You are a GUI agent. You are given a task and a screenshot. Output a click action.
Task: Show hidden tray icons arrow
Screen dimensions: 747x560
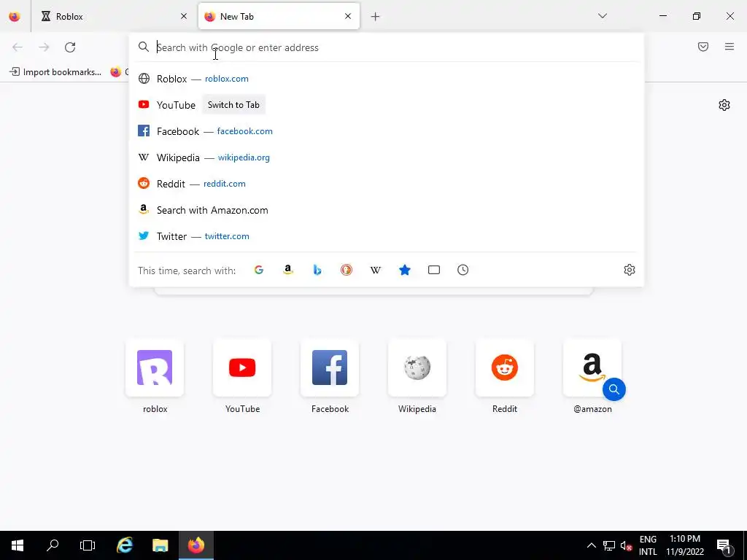tap(591, 545)
